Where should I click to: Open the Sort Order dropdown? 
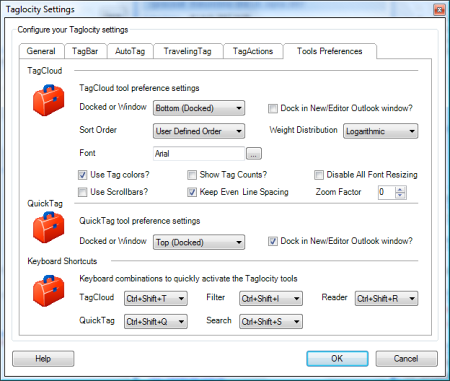point(199,131)
